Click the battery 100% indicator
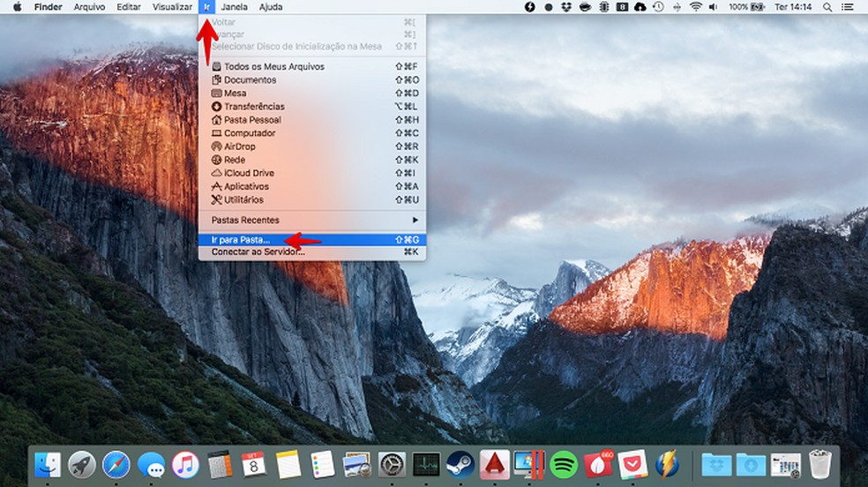Screen dimensions: 868x487 [747, 7]
